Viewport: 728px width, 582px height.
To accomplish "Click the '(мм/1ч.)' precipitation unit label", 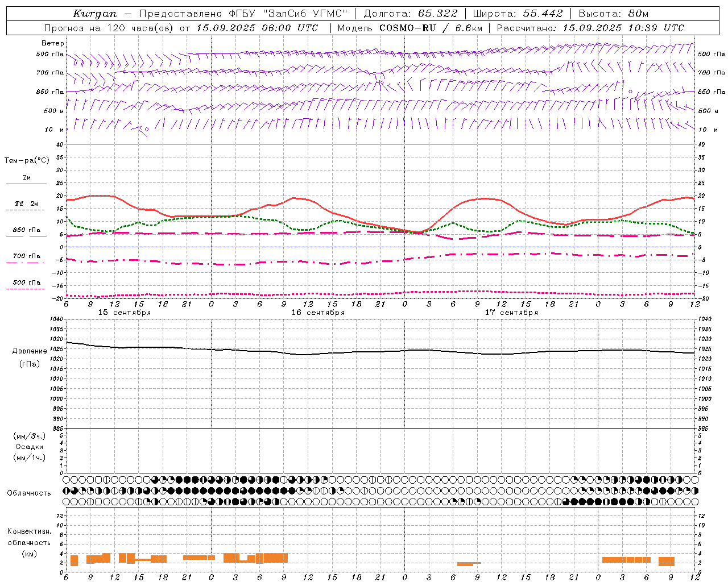I will point(30,458).
